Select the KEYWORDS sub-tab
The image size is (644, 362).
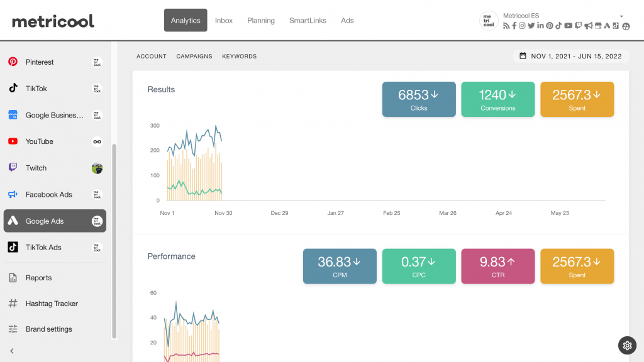tap(240, 56)
